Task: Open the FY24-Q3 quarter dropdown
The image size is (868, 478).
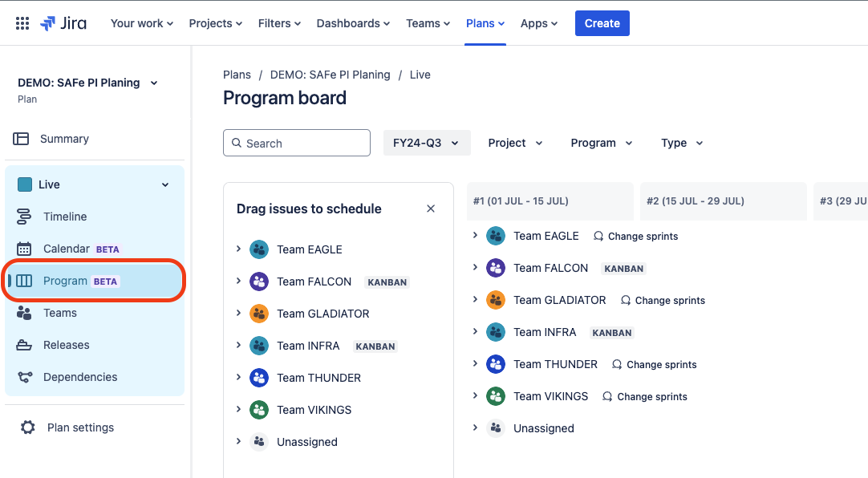Action: (427, 142)
